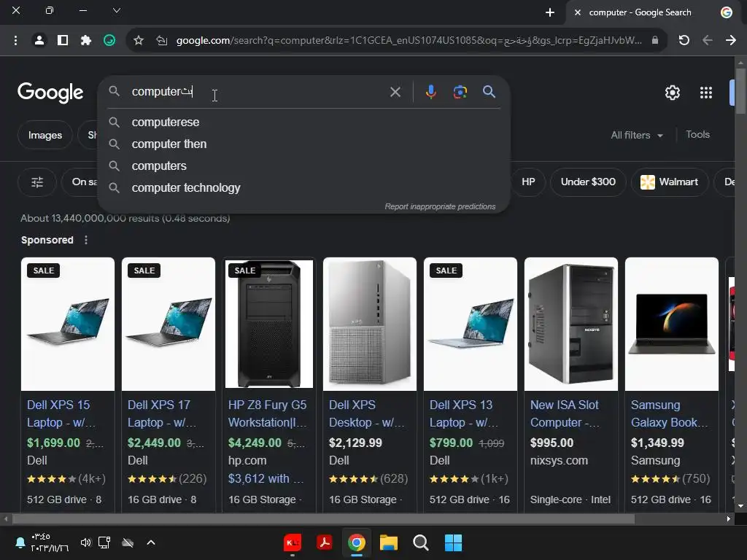The image size is (747, 560).
Task: Click the voice search microphone icon
Action: pyautogui.click(x=430, y=91)
